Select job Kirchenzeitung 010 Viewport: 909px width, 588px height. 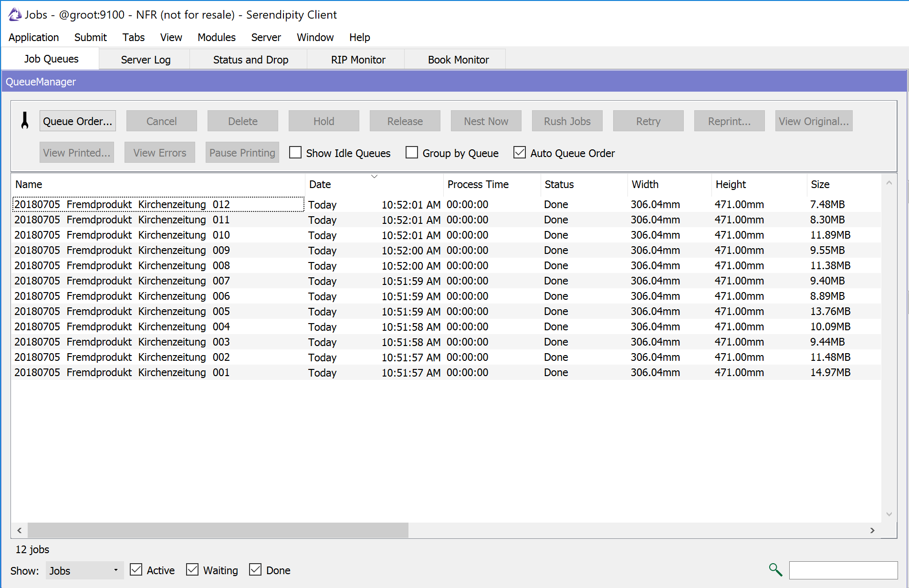[x=446, y=235]
